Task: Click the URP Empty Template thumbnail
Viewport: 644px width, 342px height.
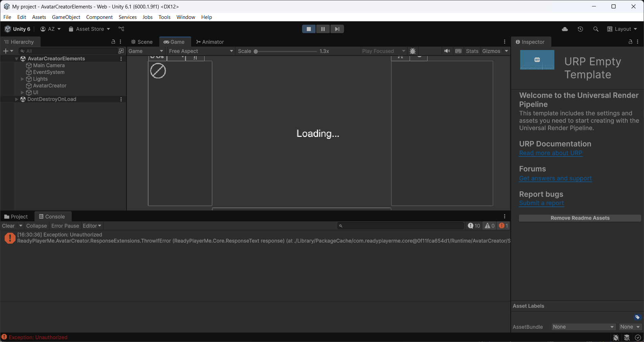Action: [537, 60]
